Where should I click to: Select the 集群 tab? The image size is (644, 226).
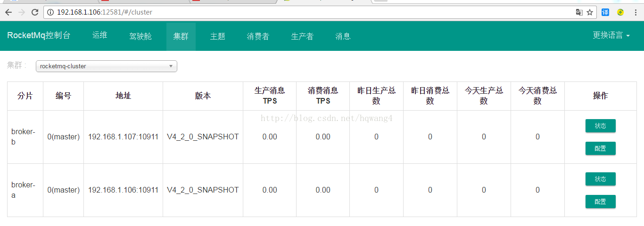181,36
